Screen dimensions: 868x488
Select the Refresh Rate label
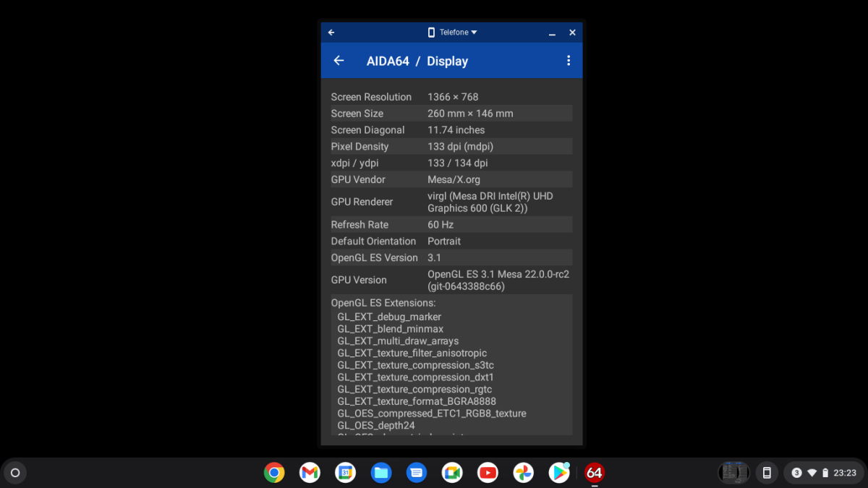[x=360, y=225]
